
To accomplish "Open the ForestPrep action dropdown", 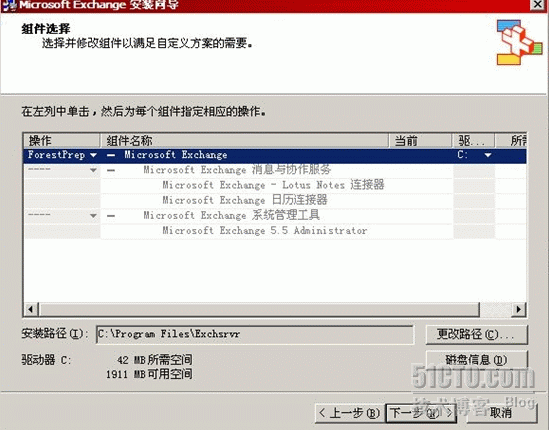I will 93,155.
